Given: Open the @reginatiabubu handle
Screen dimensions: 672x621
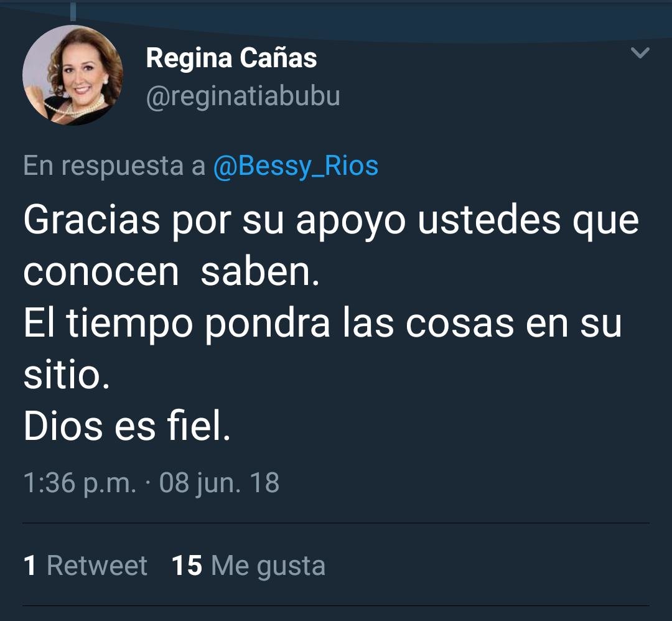Looking at the screenshot, I should 243,96.
